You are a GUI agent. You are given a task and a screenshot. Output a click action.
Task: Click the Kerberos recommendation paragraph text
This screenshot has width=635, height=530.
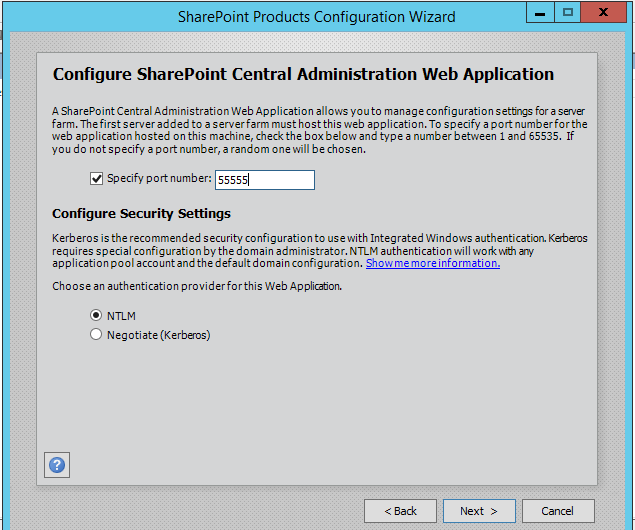tap(320, 251)
